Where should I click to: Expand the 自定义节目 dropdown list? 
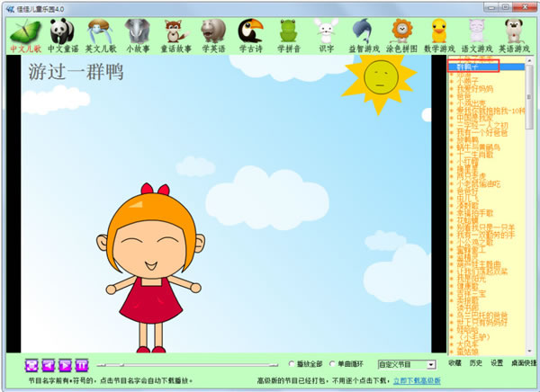(x=429, y=364)
